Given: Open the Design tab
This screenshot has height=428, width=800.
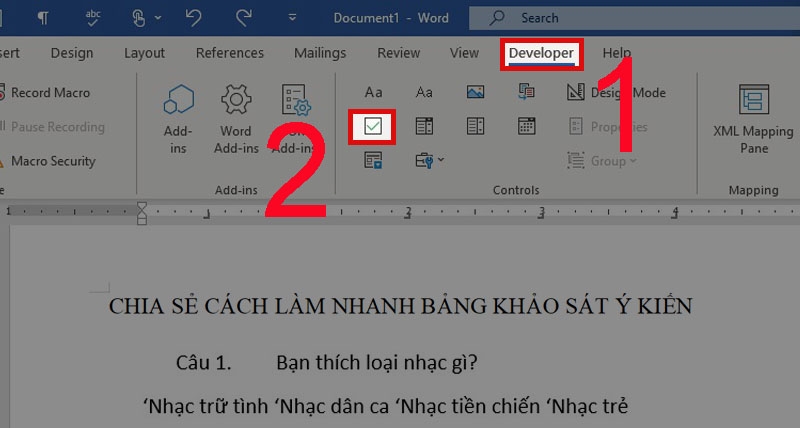Looking at the screenshot, I should pos(72,53).
